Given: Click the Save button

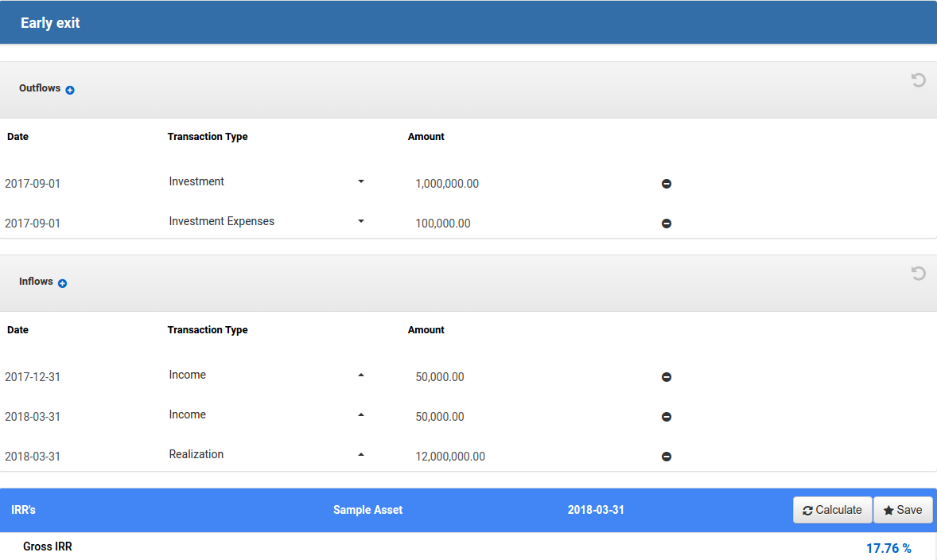Looking at the screenshot, I should (903, 510).
